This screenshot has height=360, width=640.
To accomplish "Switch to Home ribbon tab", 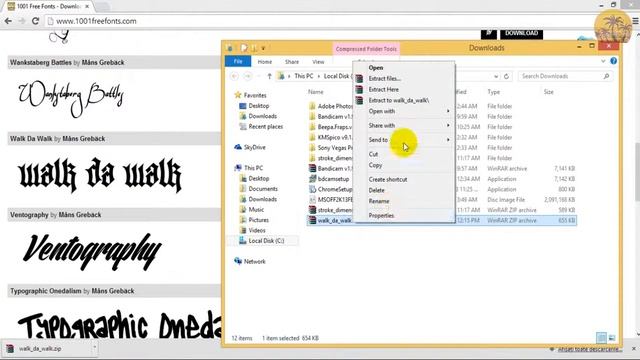I will tap(264, 62).
